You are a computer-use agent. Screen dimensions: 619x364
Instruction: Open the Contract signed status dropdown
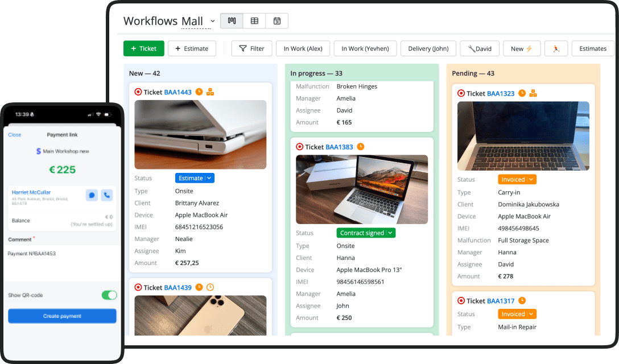(x=366, y=233)
